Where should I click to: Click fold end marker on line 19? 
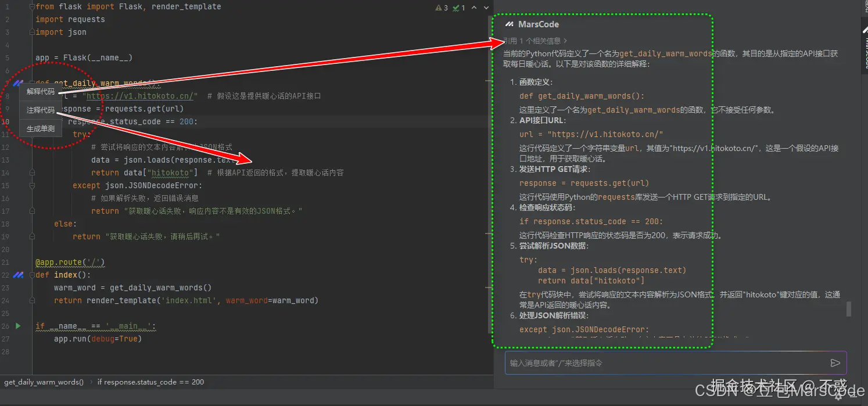(x=31, y=236)
